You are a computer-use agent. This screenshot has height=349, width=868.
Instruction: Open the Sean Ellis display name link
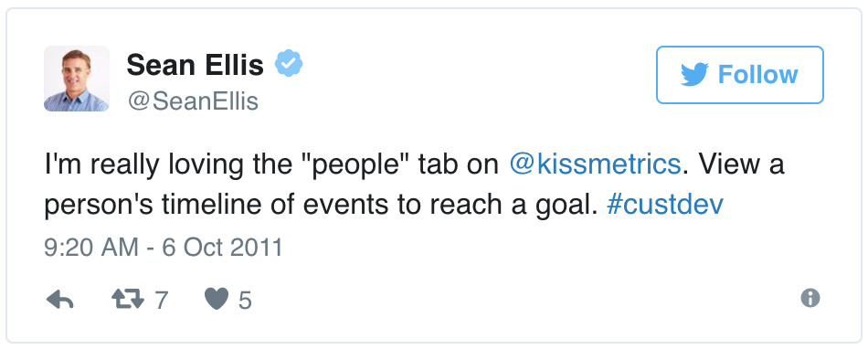196,65
